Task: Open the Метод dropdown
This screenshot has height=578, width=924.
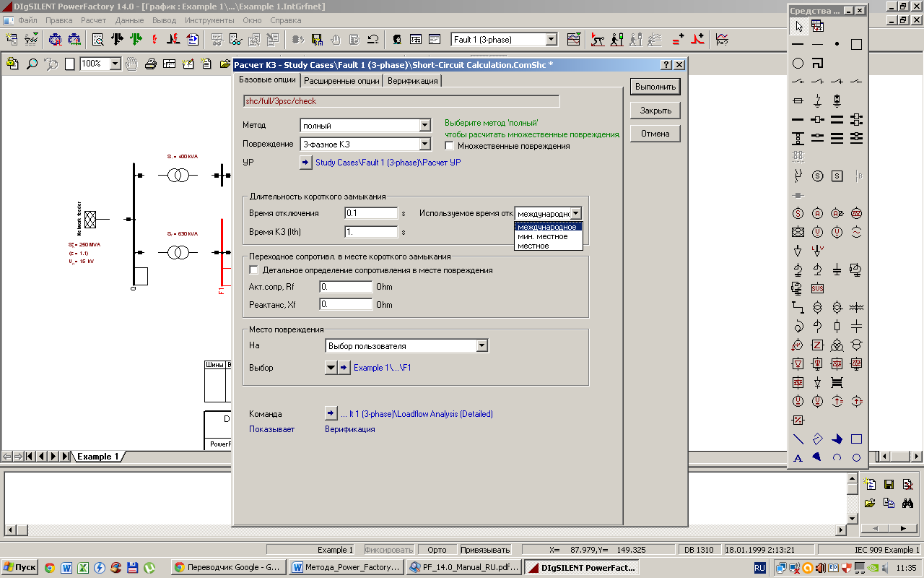Action: coord(425,126)
